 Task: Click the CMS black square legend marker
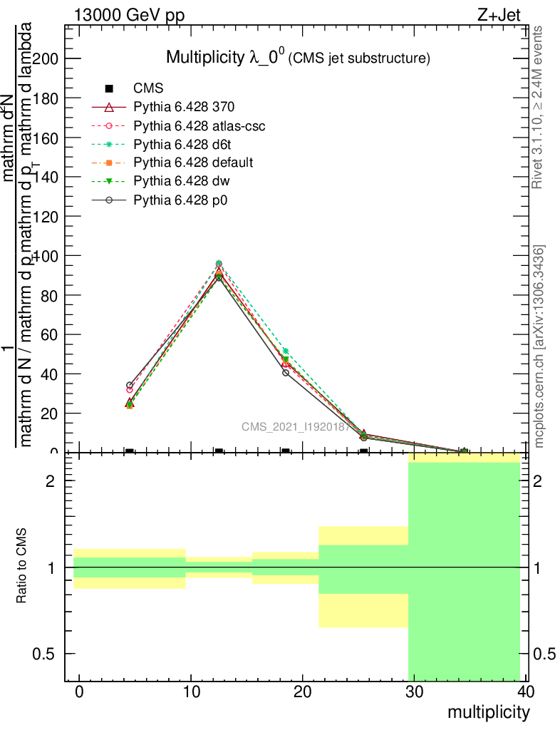109,88
